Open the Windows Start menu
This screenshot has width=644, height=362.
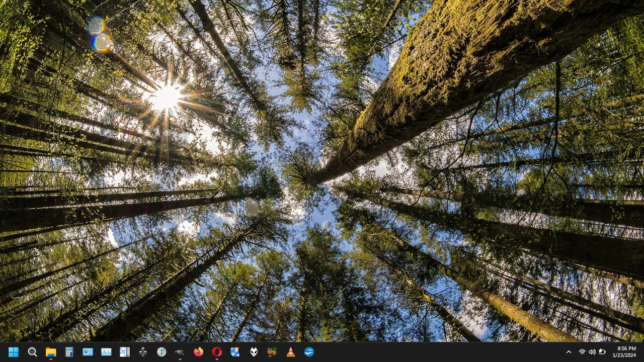click(14, 352)
